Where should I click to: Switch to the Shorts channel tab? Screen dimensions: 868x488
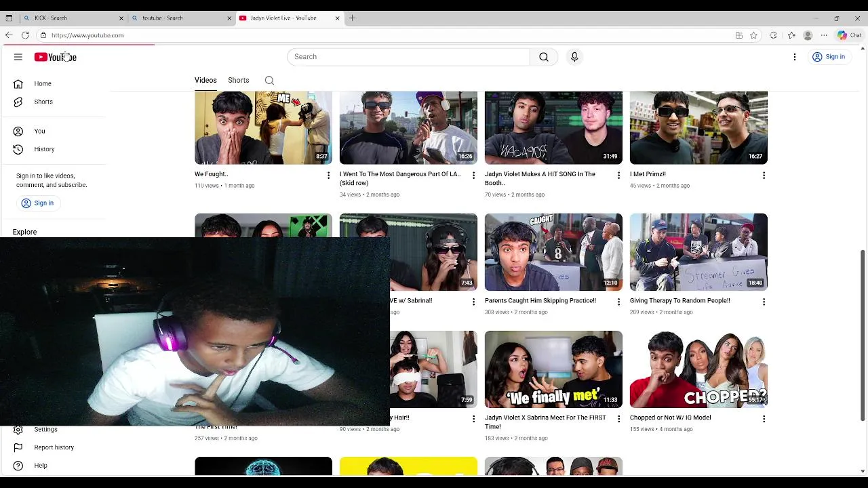(x=239, y=80)
